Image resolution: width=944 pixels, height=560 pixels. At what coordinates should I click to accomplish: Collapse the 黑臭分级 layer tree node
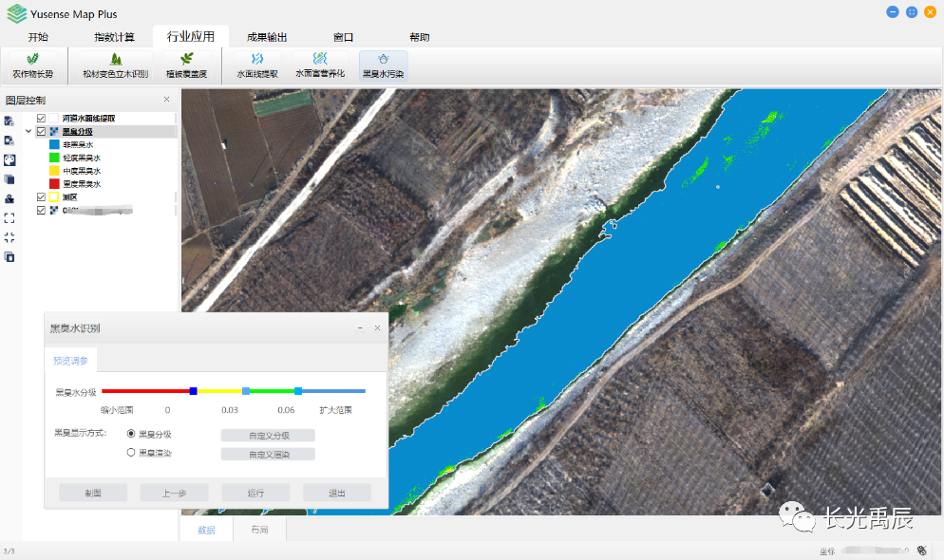(28, 132)
